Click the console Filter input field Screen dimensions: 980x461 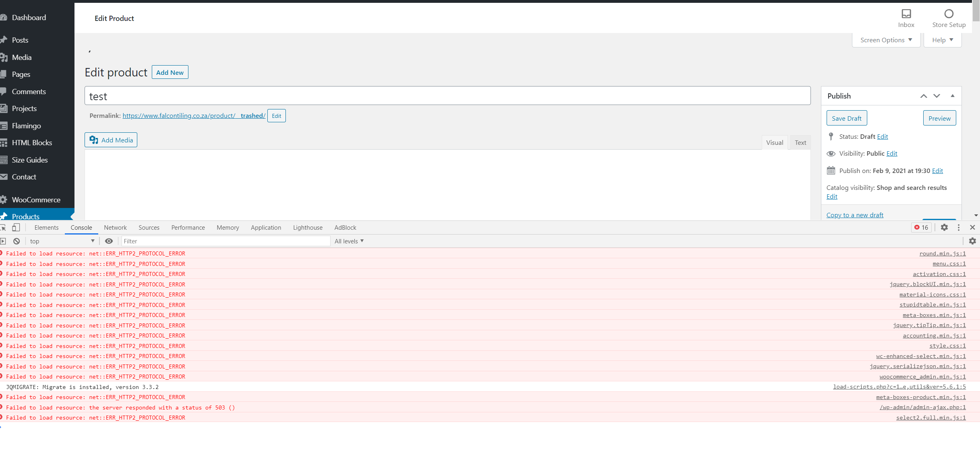[225, 241]
